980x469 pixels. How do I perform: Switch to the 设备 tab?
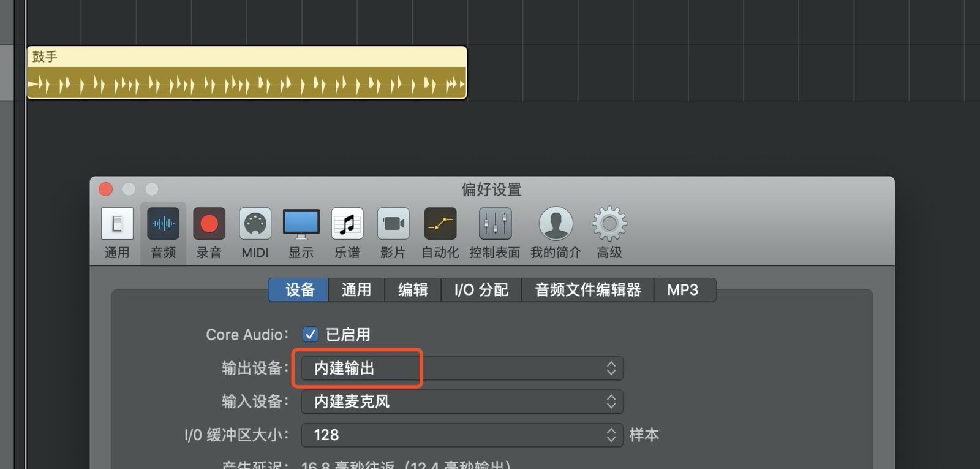299,290
